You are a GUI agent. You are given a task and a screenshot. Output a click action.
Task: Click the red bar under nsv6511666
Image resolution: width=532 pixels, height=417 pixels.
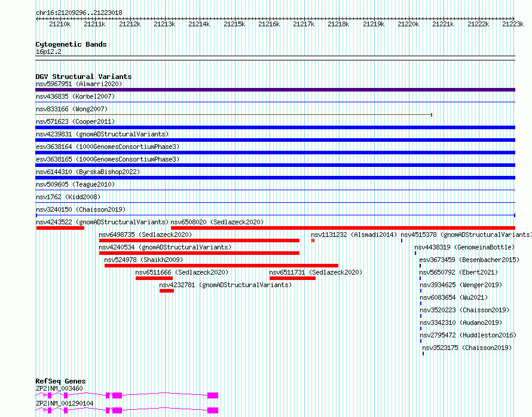154,278
